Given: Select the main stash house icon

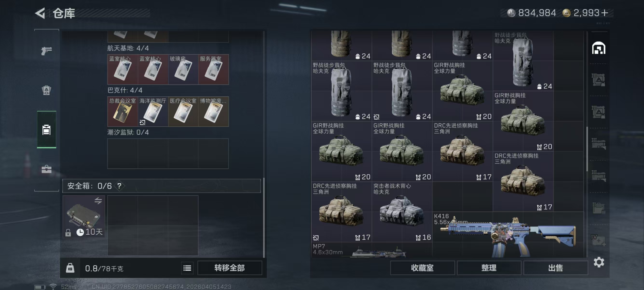Looking at the screenshot, I should click(x=598, y=48).
